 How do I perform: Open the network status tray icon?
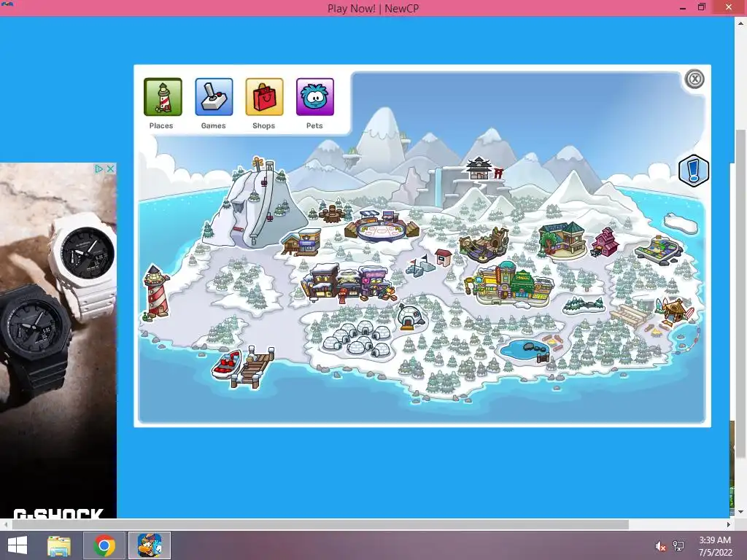tap(678, 546)
